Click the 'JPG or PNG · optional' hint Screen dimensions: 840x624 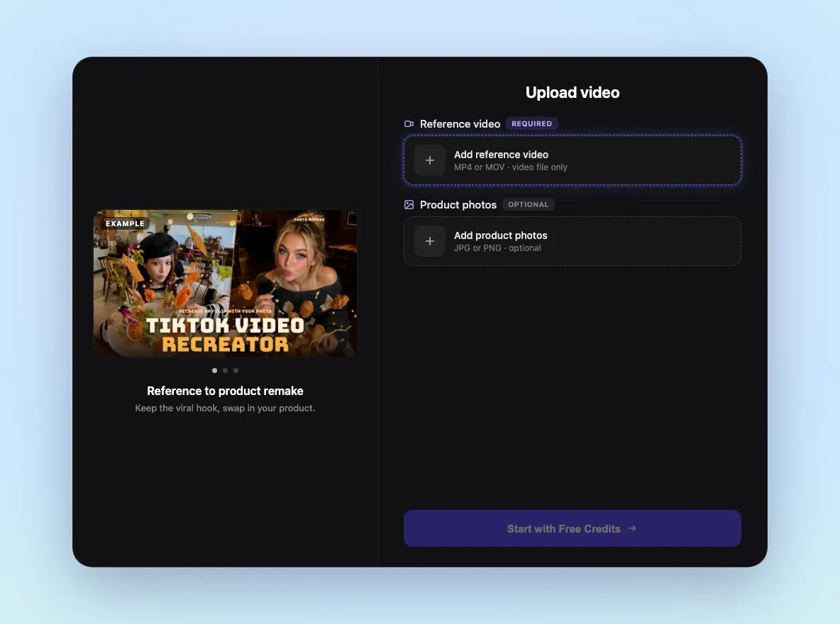[x=497, y=248]
